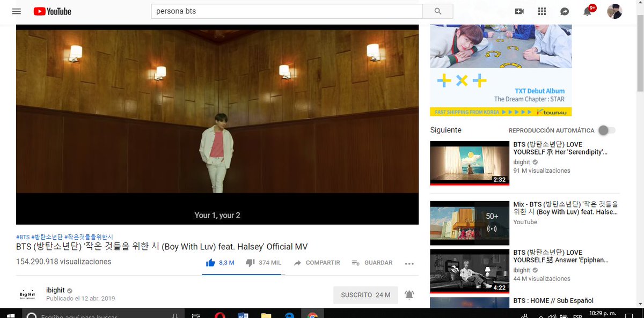Screen dimensions: 644x318
Task: Open the messages share bubble icon
Action: [x=565, y=11]
